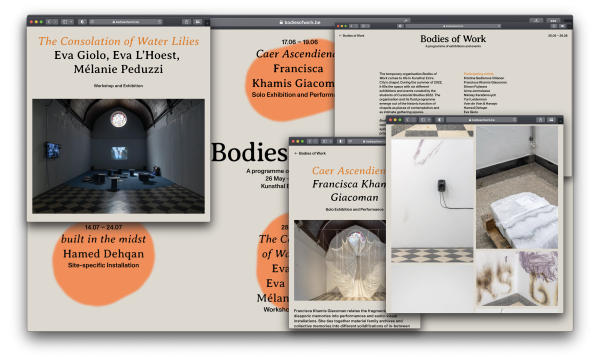
Task: Add new tab in Water Lilies window
Action: pyautogui.click(x=207, y=22)
